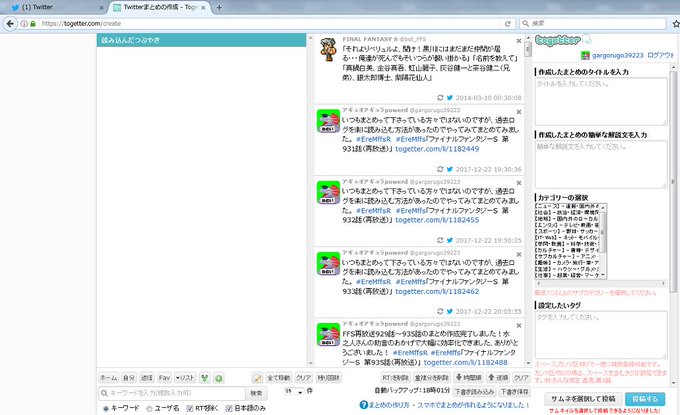The image size is (680, 415).
Task: Click the category list horizontal scrollbar
Action: pos(601,284)
